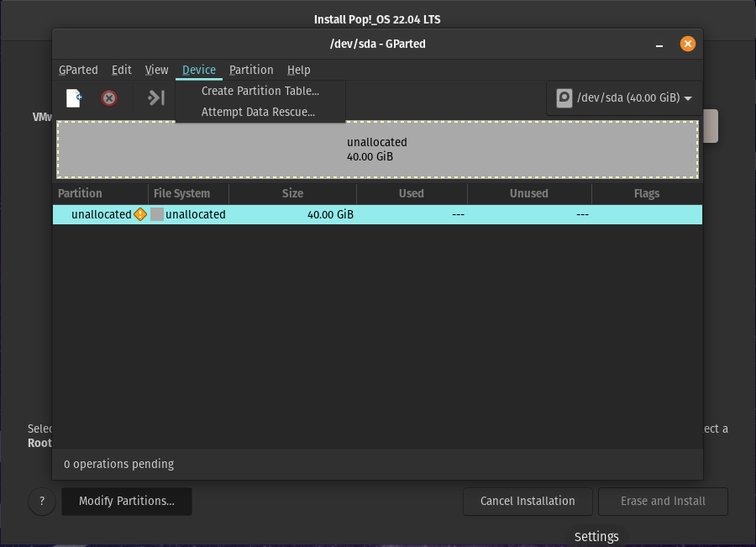Viewport: 756px width, 547px height.
Task: Click Erase and Install in the installer
Action: [663, 501]
